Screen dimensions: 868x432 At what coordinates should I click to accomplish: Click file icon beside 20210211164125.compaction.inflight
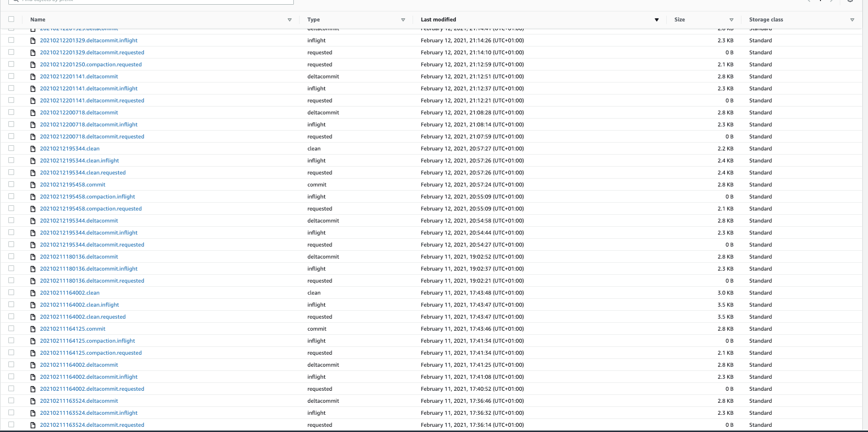click(33, 341)
